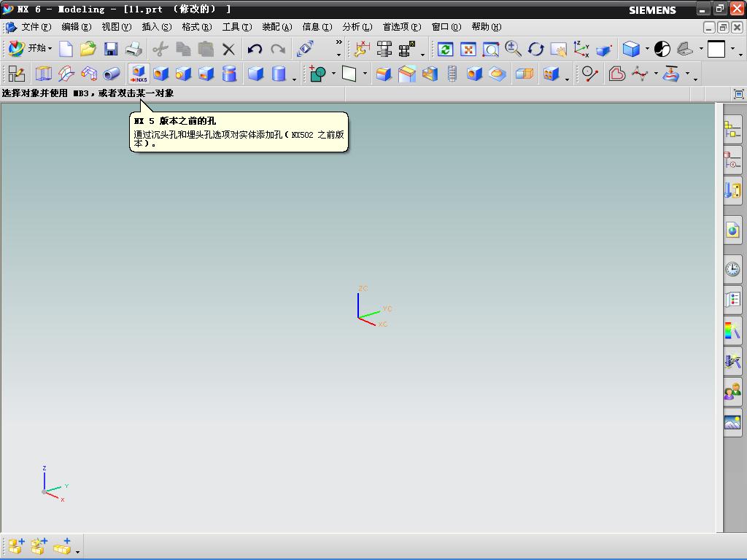Click the Zoom in/out magnifier icon
The width and height of the screenshot is (747, 560).
(513, 49)
